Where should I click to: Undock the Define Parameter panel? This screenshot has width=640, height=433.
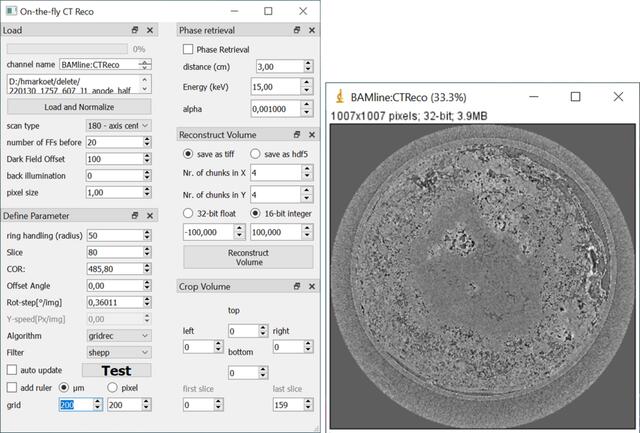tap(135, 215)
